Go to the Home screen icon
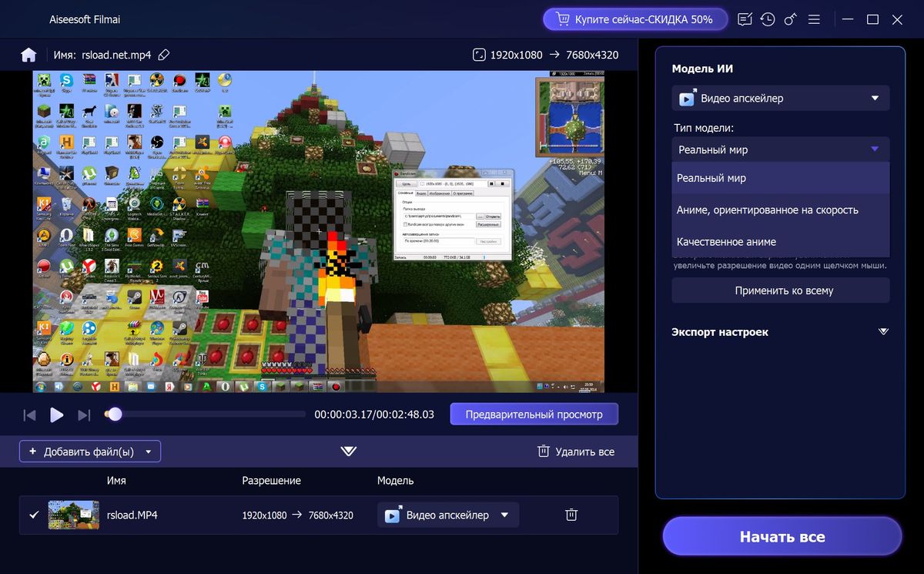This screenshot has height=574, width=924. (28, 55)
